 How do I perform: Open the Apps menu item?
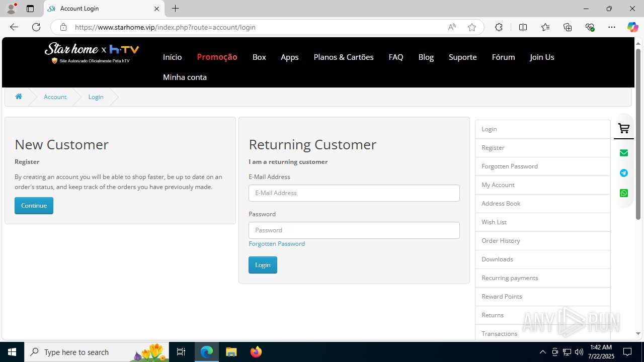pyautogui.click(x=290, y=57)
